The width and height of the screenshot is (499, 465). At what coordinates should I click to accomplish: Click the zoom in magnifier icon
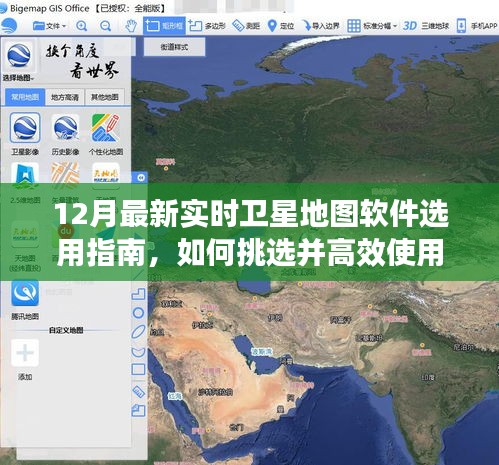[82, 26]
